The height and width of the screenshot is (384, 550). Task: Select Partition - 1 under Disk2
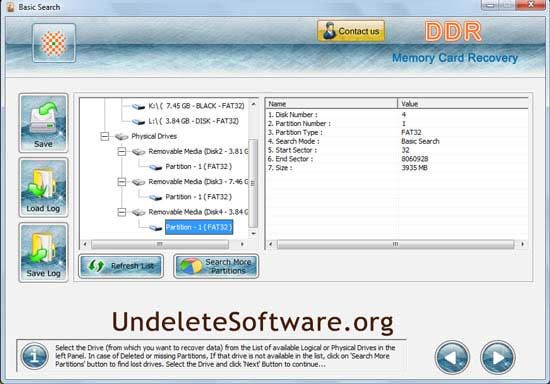199,167
